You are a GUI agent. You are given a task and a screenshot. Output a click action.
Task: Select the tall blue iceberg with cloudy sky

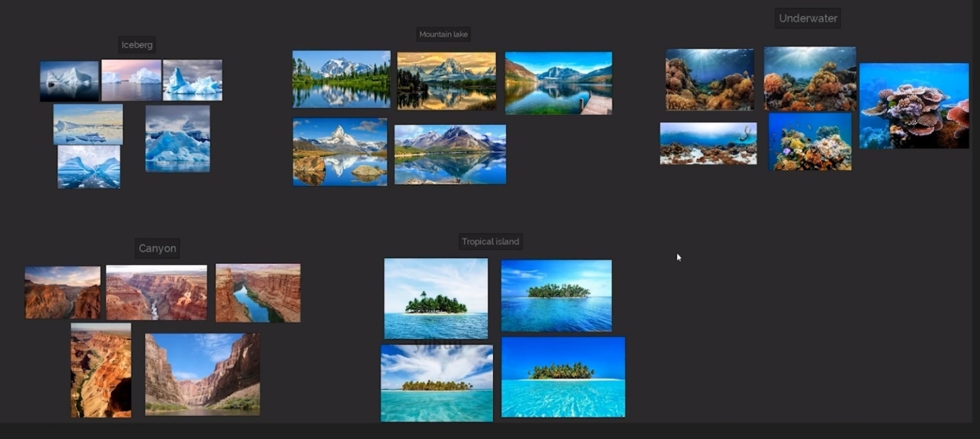click(178, 138)
